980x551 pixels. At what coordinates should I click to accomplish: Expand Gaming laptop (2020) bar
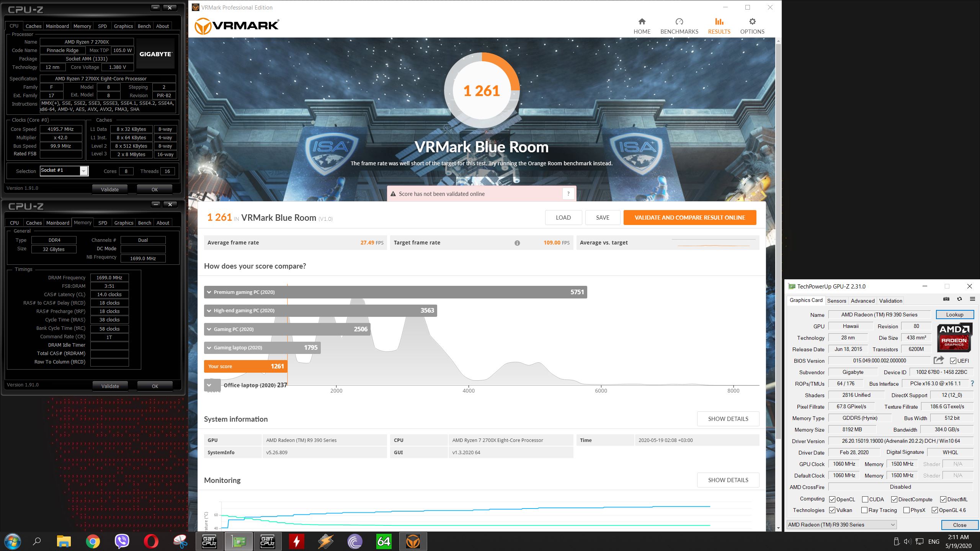click(262, 347)
